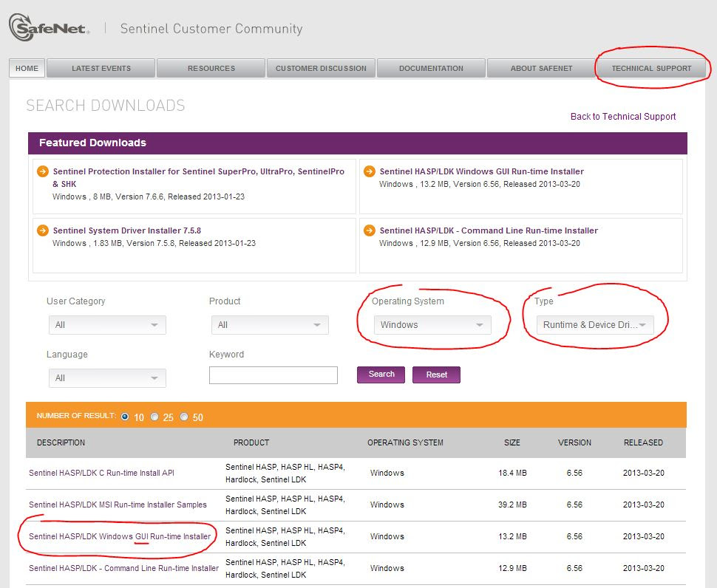The width and height of the screenshot is (717, 588).
Task: Expand the Language dropdown
Action: 107,377
